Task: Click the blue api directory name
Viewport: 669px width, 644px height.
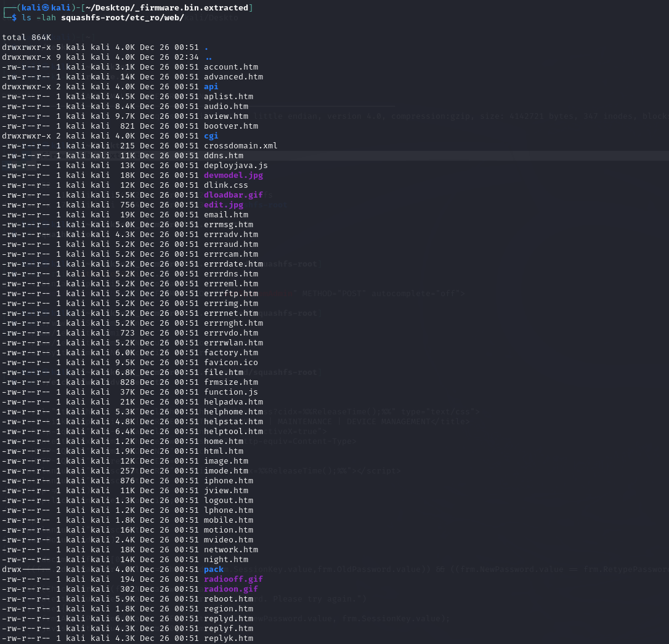Action: (211, 87)
